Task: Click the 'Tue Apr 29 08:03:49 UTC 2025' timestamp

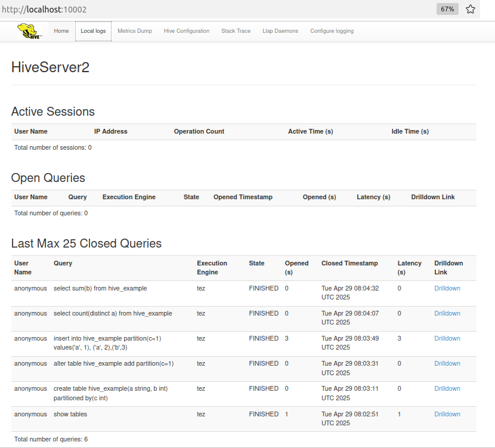Action: click(350, 343)
